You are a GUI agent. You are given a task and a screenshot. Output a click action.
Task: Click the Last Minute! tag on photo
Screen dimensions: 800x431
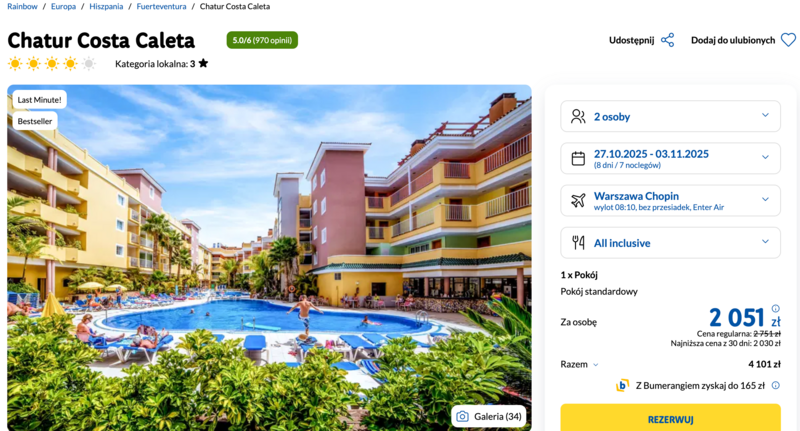coord(39,100)
